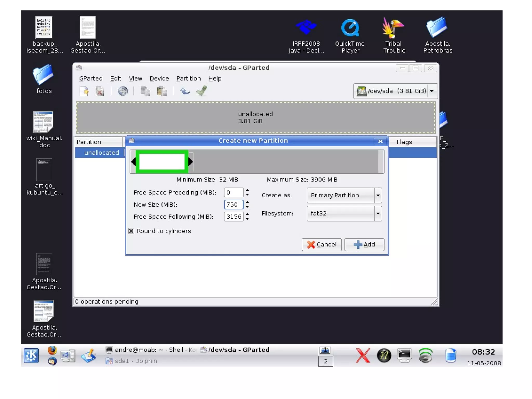The image size is (532, 399).
Task: Click the Add button
Action: 364,244
